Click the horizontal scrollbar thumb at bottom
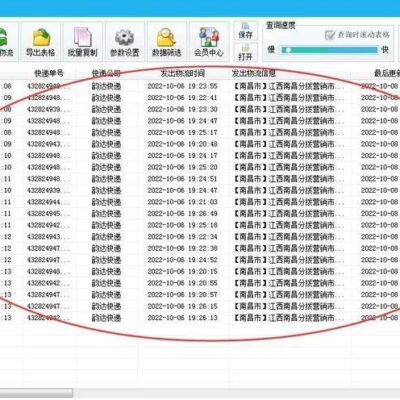This screenshot has height=400, width=400. coord(36,393)
